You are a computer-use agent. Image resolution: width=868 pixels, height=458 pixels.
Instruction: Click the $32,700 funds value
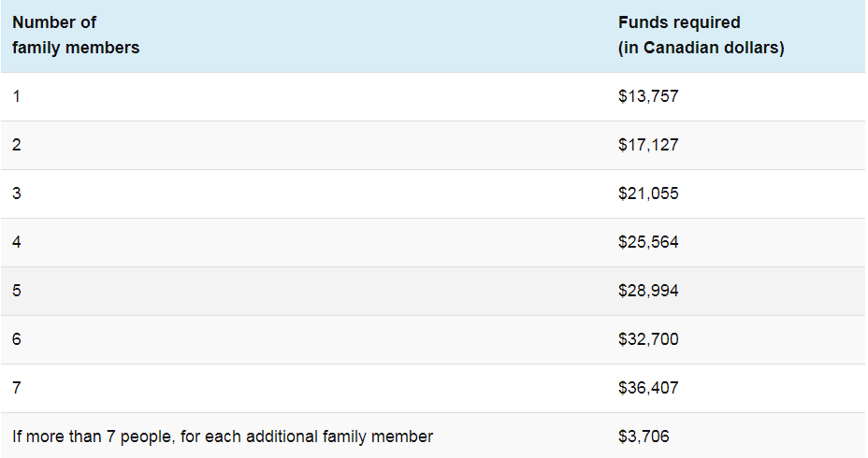click(648, 339)
